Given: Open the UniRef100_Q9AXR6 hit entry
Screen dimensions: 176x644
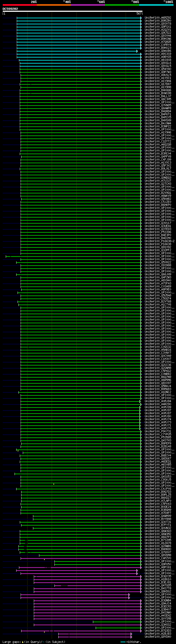Looking at the screenshot, I should click(x=158, y=51).
